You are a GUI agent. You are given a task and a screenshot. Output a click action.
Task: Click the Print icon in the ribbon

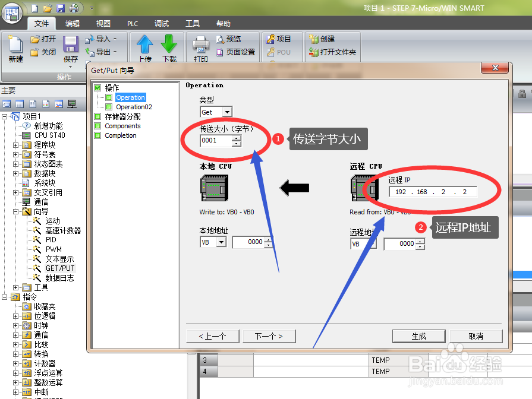coord(200,45)
